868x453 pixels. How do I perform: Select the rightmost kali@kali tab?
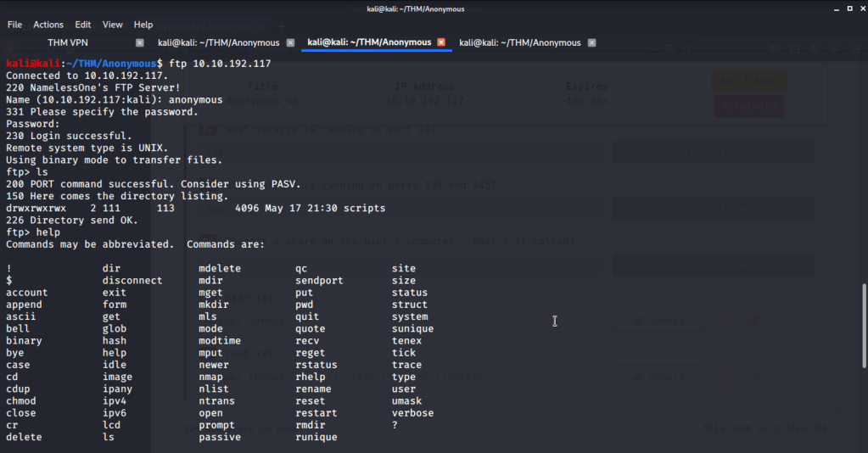[520, 42]
